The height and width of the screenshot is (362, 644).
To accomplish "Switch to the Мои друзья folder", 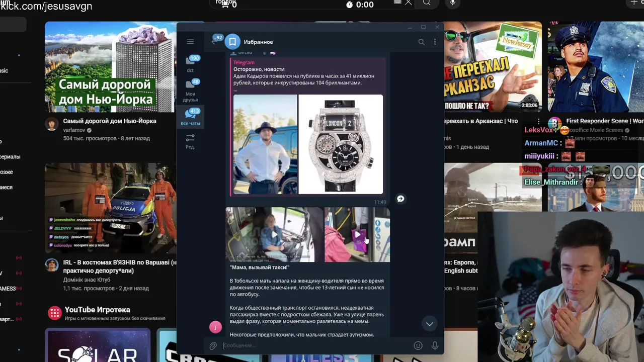I will pos(191,90).
